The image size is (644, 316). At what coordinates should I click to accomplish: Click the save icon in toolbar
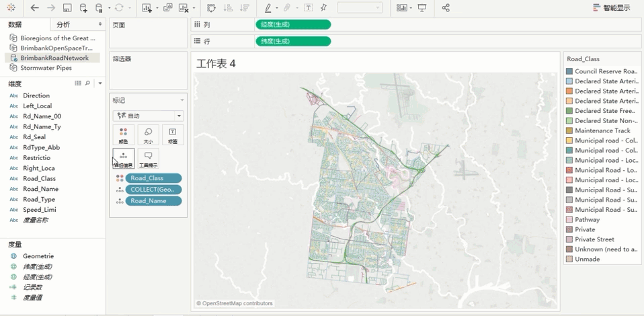pos(67,8)
